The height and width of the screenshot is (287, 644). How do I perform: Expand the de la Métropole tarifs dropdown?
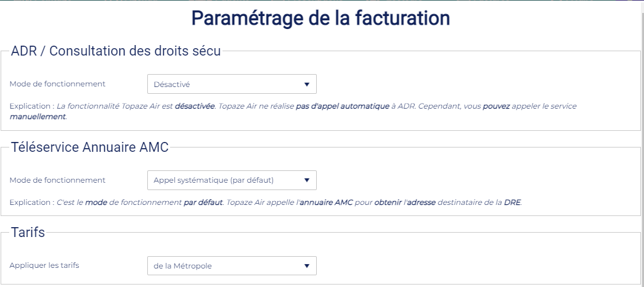click(x=232, y=266)
